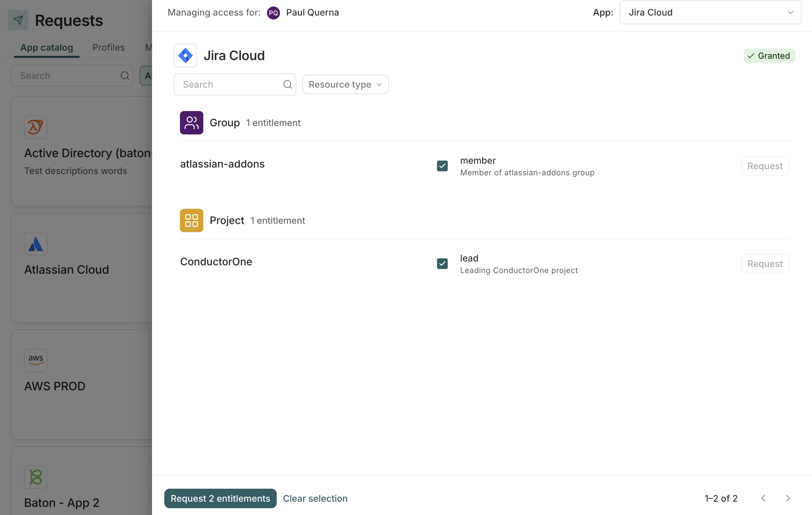
Task: Uncheck the ConductorOne lead entitlement
Action: pyautogui.click(x=442, y=264)
